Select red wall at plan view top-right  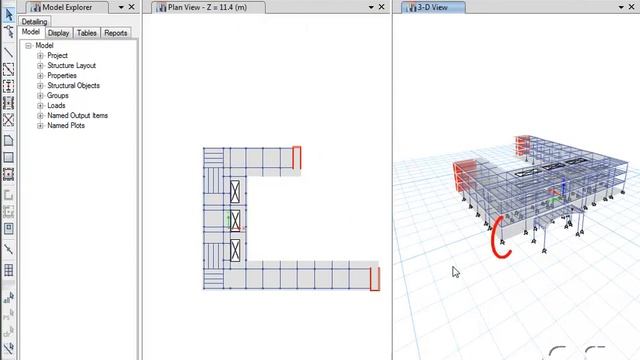click(297, 158)
